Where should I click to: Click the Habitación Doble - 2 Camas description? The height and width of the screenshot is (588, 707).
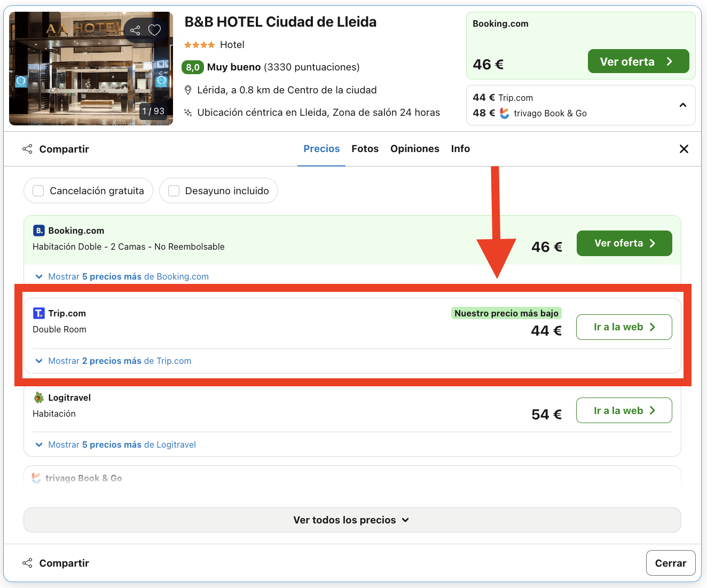point(129,247)
